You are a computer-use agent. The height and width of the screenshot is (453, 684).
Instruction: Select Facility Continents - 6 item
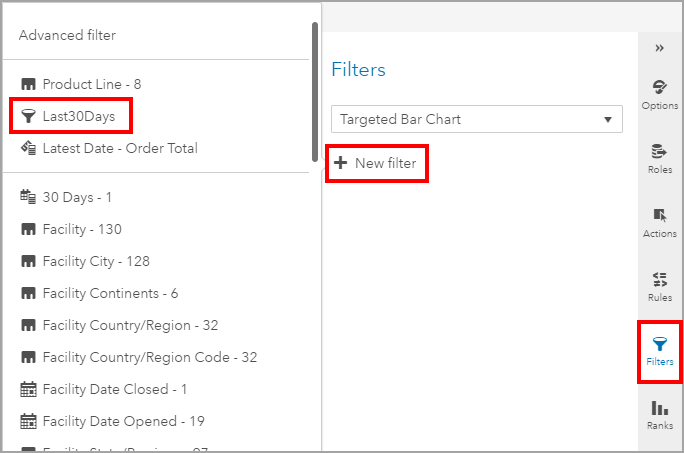click(x=110, y=293)
